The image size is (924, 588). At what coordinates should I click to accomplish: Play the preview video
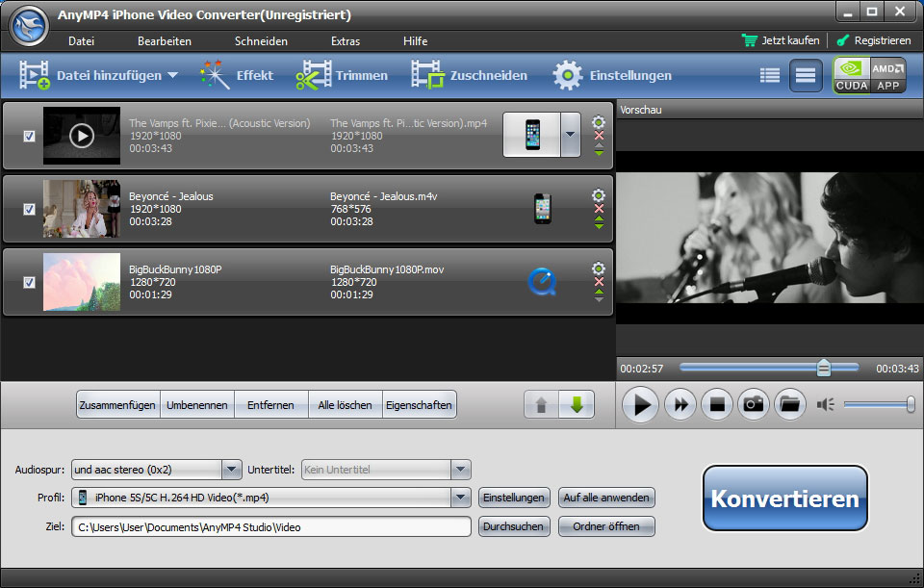[x=640, y=405]
